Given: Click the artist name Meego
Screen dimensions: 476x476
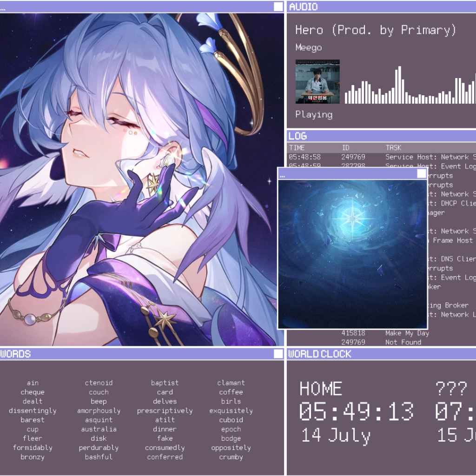Looking at the screenshot, I should pos(309,48).
